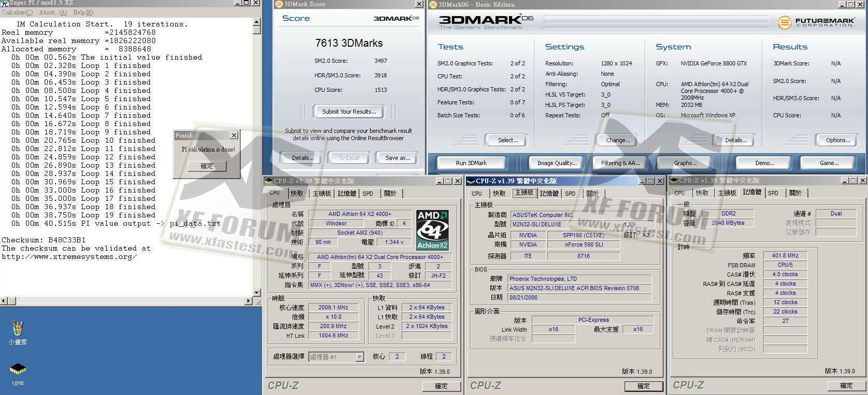Image resolution: width=868 pixels, height=395 pixels.
Task: Click the Game button
Action: (829, 163)
